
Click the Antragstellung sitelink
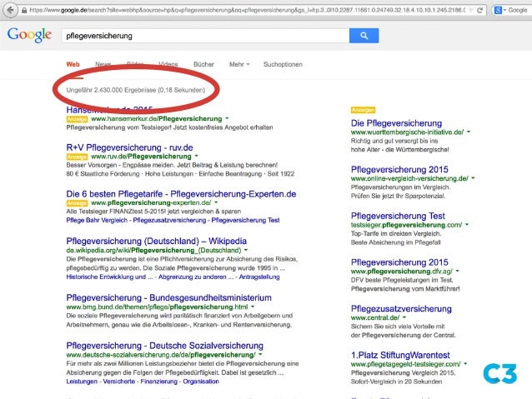259,277
